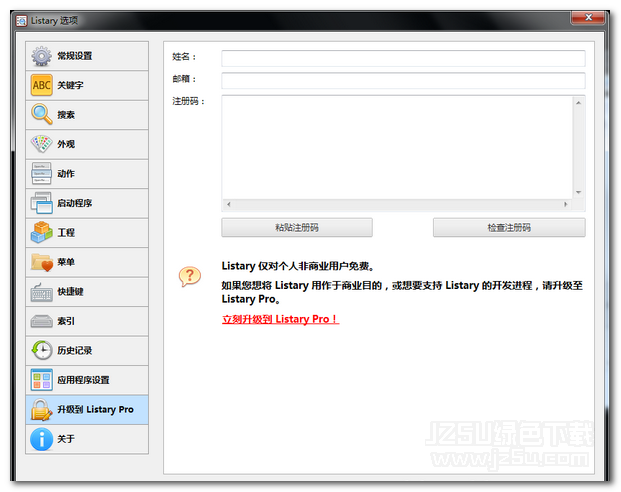Open the 历史记录 page
The image size is (621, 492).
coord(87,350)
